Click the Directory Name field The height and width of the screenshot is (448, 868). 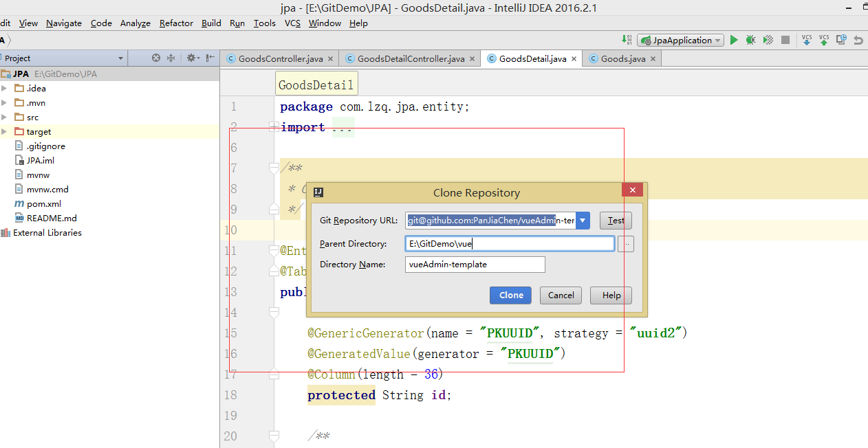[475, 264]
